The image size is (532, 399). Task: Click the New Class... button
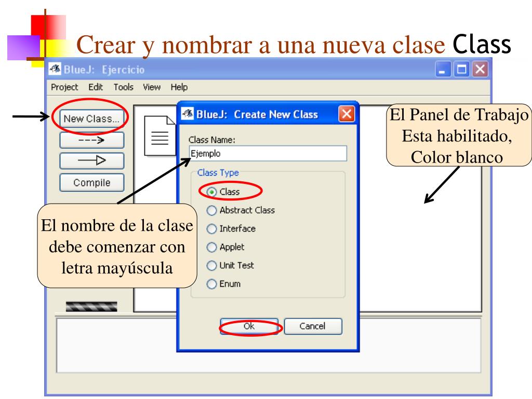pos(91,118)
